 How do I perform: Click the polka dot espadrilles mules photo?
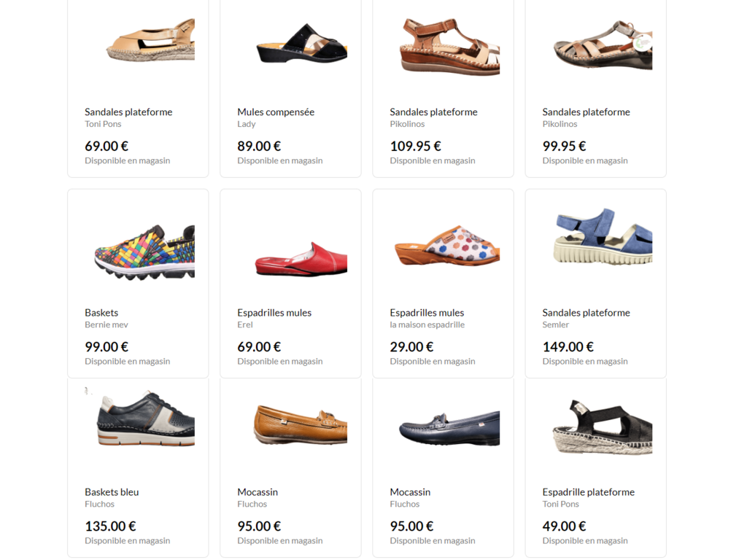coord(447,245)
